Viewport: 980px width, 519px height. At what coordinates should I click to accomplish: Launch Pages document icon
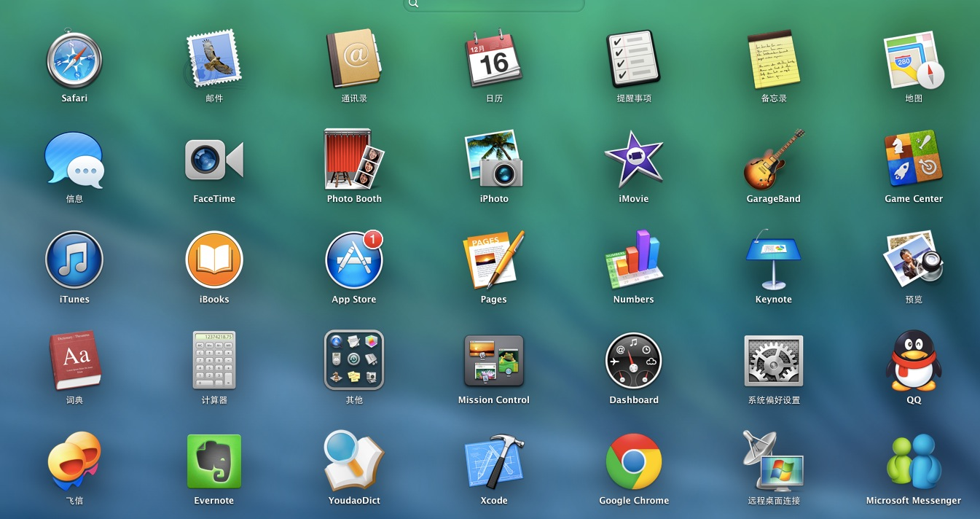[x=494, y=260]
